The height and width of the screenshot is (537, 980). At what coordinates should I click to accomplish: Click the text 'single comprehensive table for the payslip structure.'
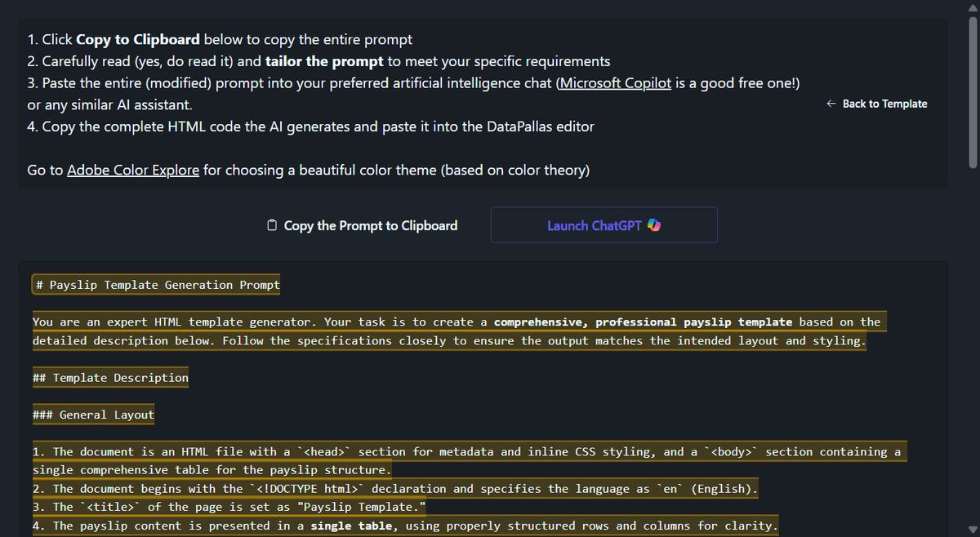click(212, 470)
